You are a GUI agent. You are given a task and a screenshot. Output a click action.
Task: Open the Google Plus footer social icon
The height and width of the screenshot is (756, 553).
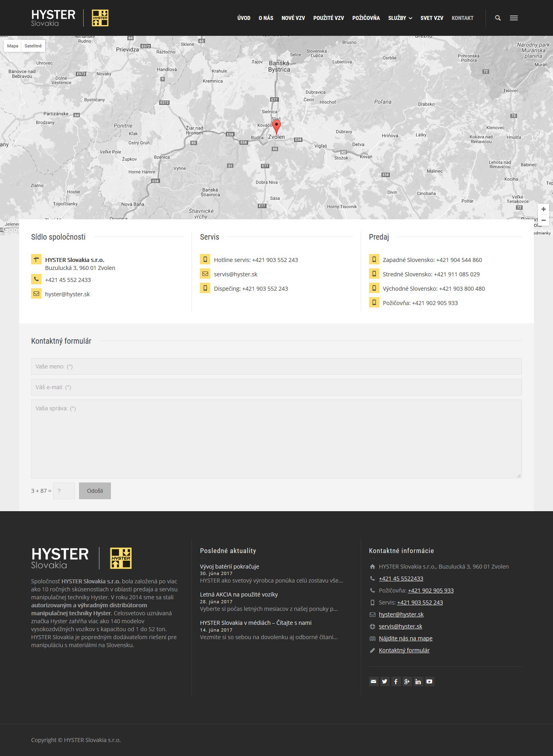click(x=407, y=681)
